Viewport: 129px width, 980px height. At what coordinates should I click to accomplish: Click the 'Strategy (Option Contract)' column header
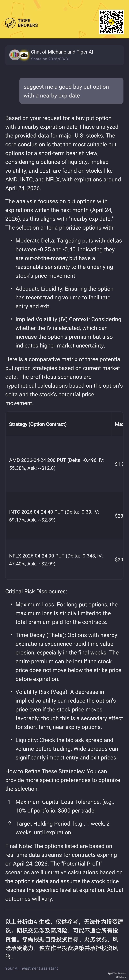click(38, 424)
